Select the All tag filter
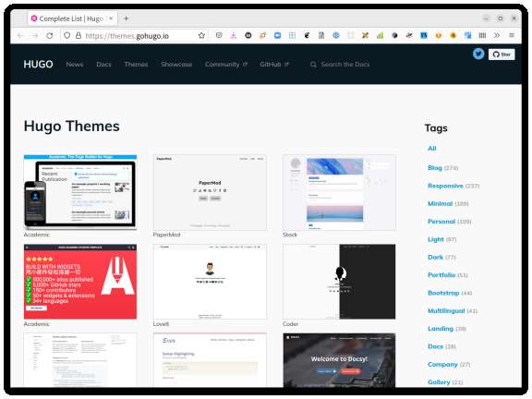Image resolution: width=532 pixels, height=399 pixels. [432, 149]
